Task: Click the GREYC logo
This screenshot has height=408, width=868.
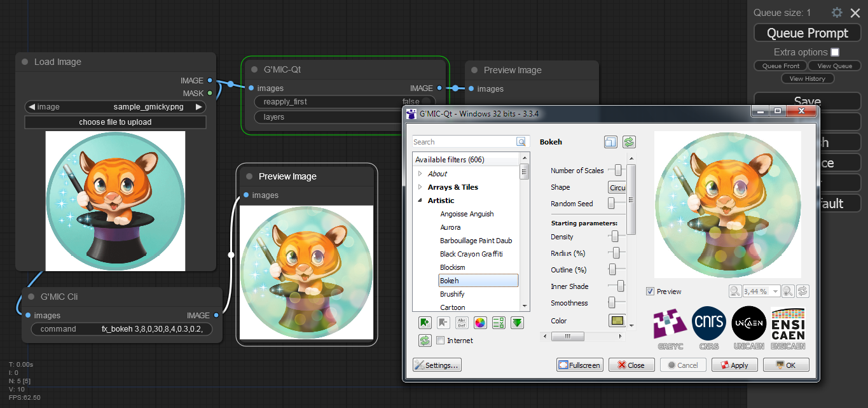Action: (671, 328)
